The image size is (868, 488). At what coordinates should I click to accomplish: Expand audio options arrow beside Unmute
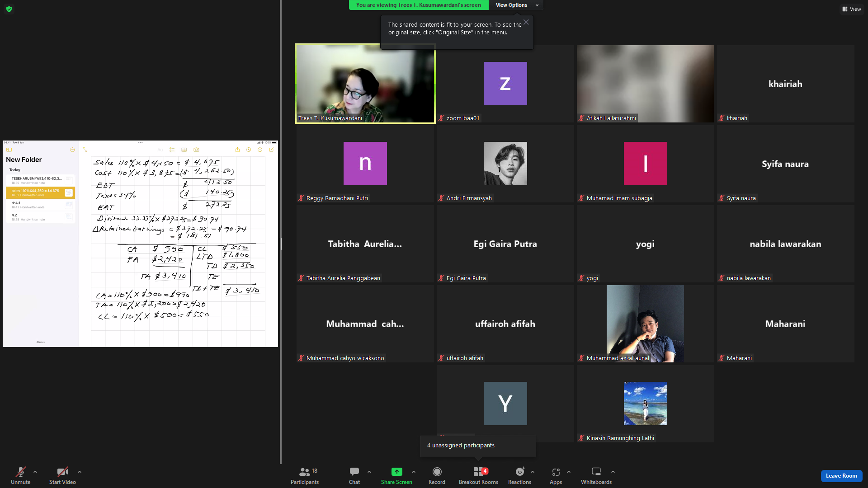(x=35, y=472)
